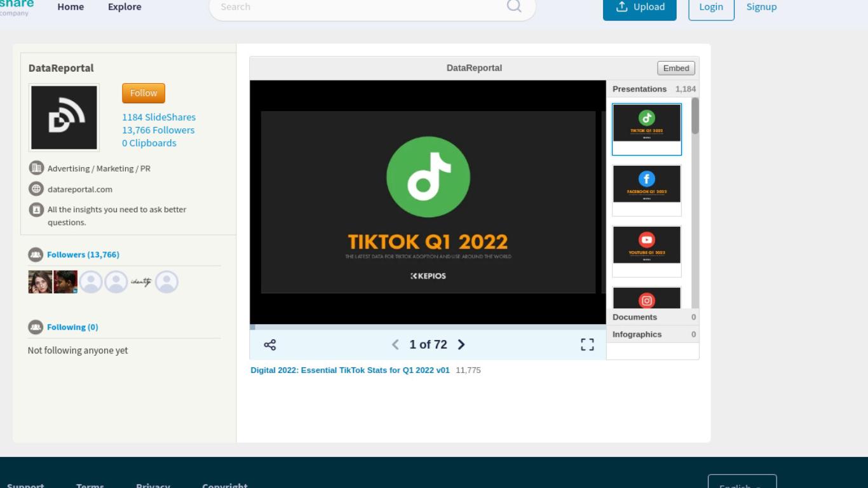Viewport: 868px width, 488px height.
Task: Select Facebook Q1 2022 thumbnail
Action: [647, 190]
